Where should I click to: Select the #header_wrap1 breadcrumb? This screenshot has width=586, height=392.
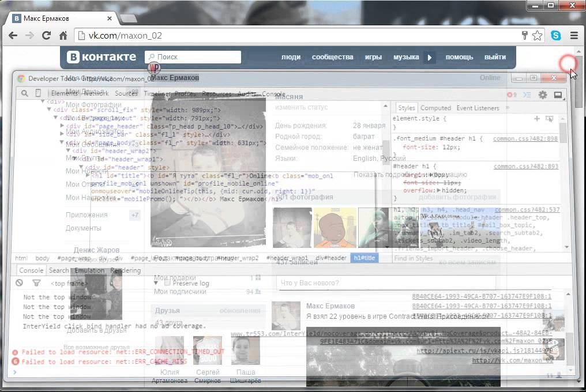[287, 258]
